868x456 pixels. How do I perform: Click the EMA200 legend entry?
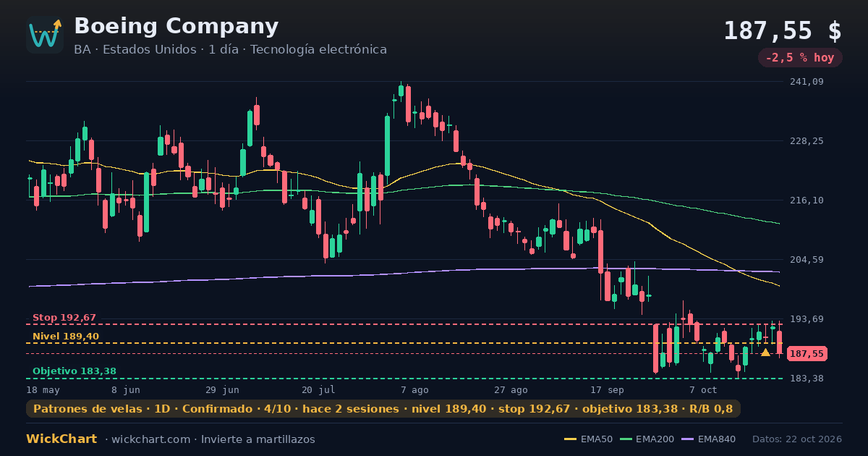coord(648,439)
